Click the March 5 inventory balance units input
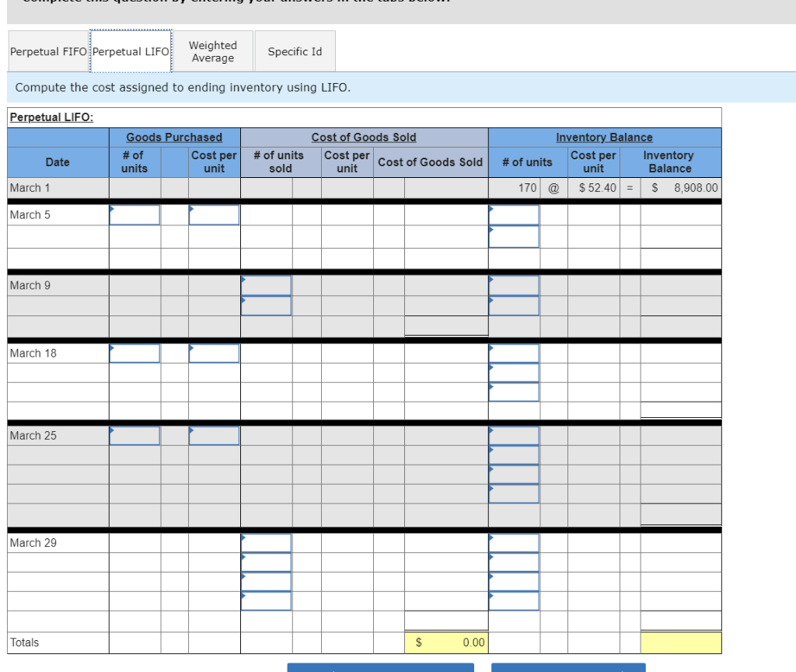Viewport: 796px width, 672px height. pos(514,214)
